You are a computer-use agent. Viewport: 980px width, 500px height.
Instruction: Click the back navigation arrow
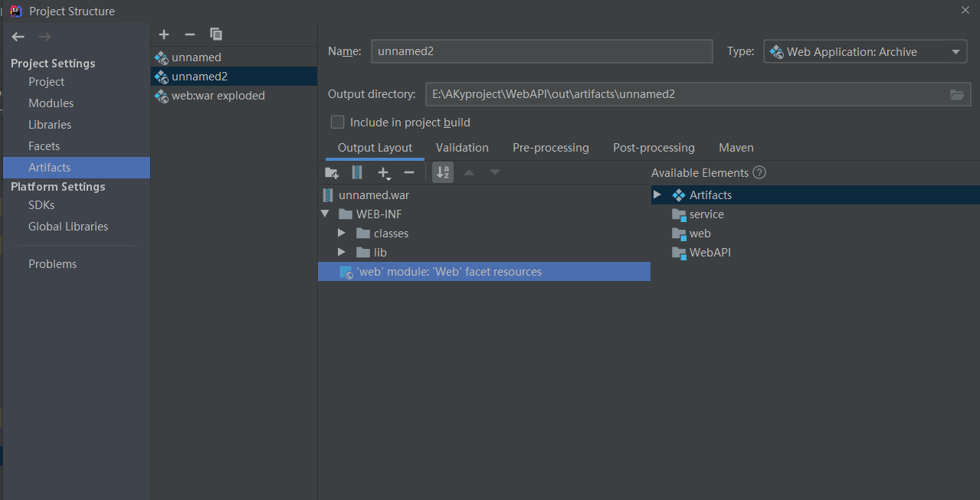[18, 37]
